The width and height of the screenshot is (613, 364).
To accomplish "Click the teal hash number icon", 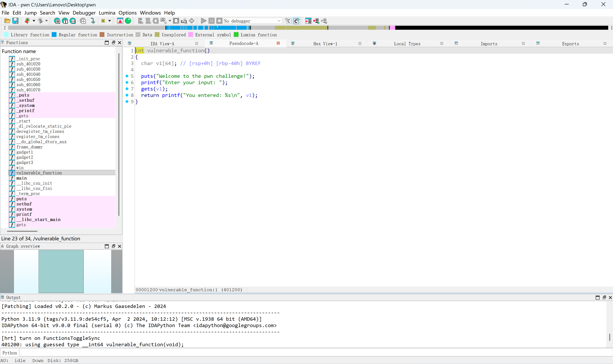I will point(57,21).
